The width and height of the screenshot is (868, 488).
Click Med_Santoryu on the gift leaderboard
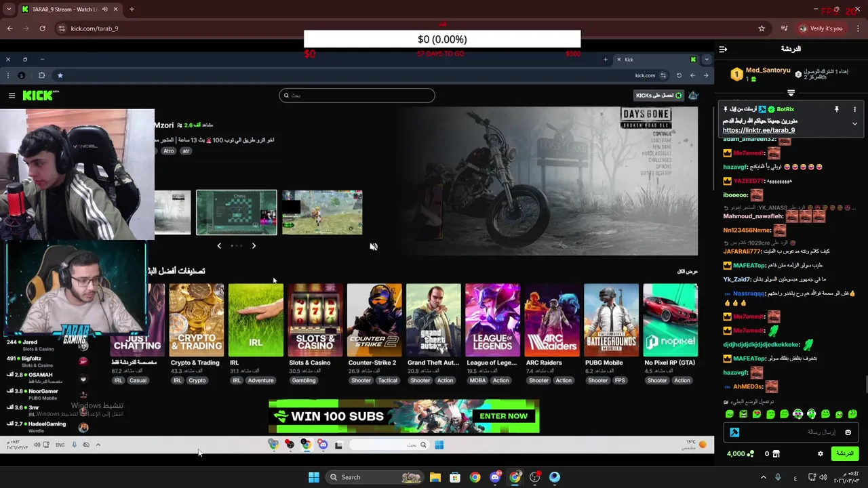[768, 70]
